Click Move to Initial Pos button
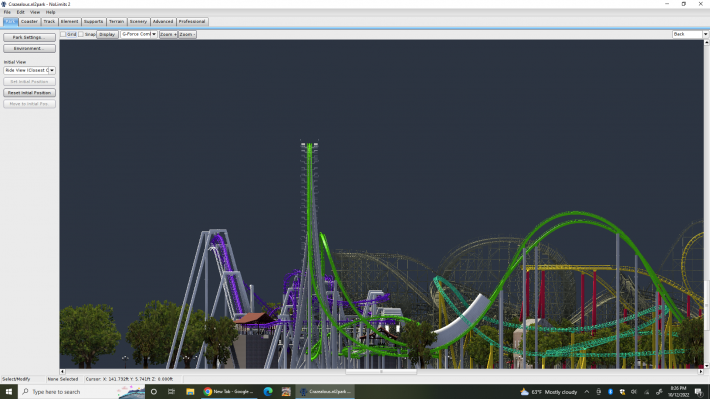 click(x=29, y=104)
